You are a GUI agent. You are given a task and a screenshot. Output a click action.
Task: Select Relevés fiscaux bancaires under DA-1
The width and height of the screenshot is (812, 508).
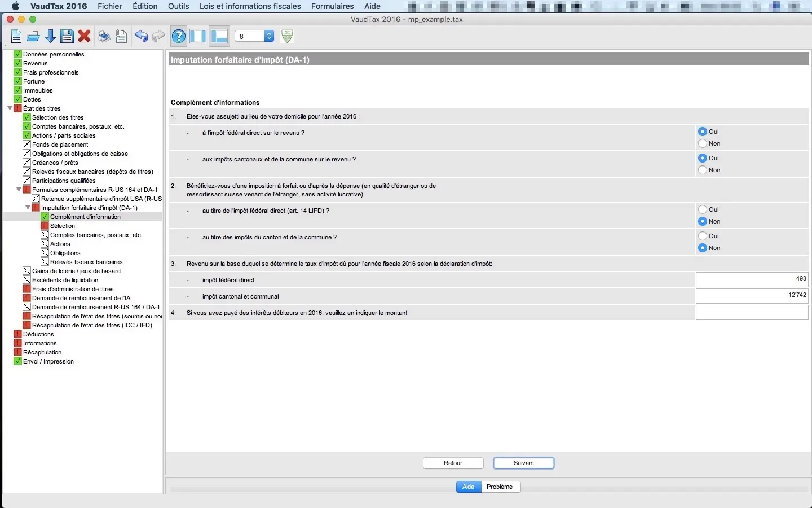point(86,262)
